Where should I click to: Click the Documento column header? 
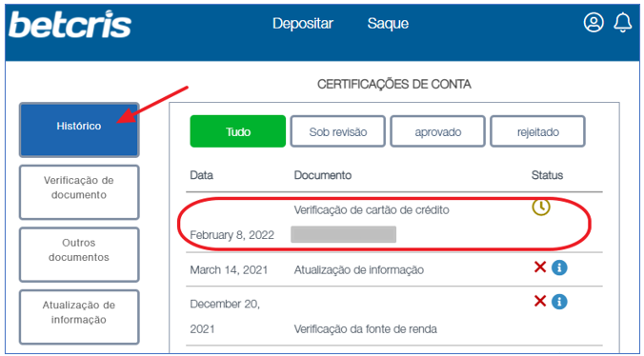[322, 175]
